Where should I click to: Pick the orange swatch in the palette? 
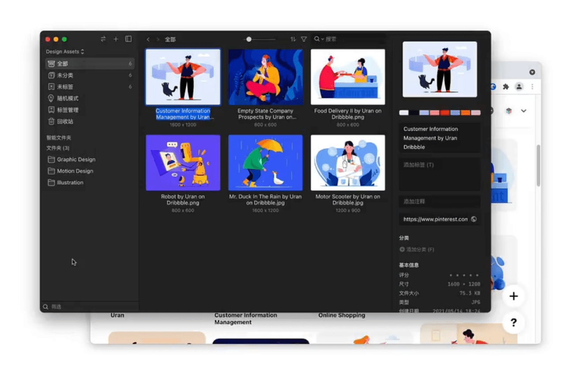tap(465, 113)
